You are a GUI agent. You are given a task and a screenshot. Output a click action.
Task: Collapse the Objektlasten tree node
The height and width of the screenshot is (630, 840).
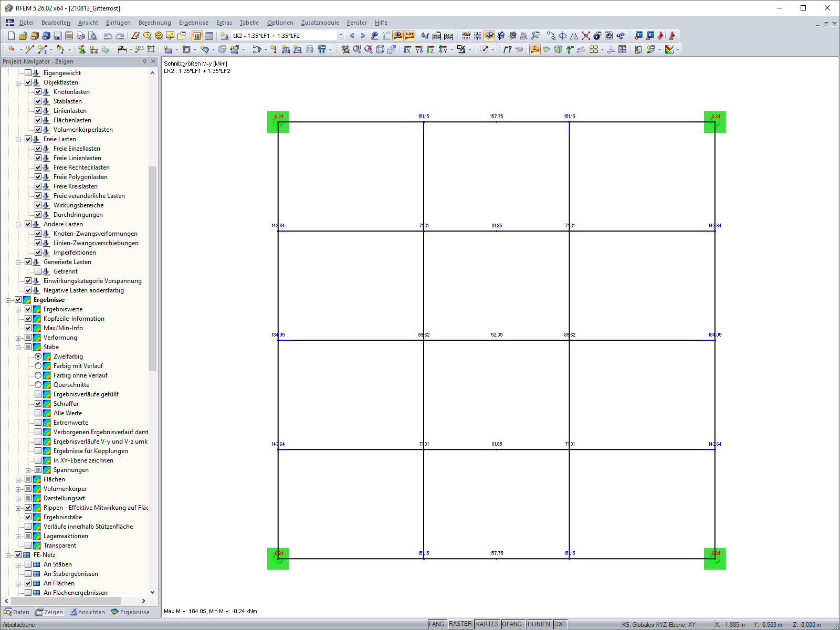(18, 83)
